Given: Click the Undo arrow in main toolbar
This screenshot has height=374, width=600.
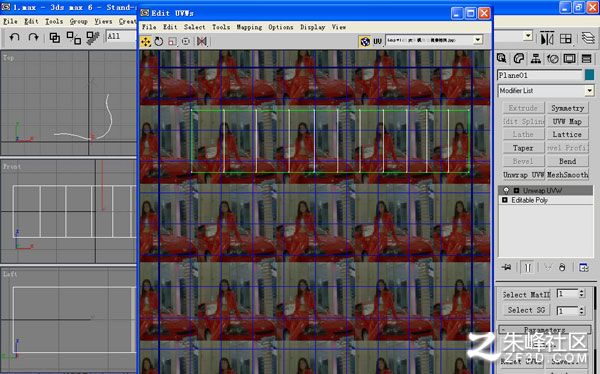Looking at the screenshot, I should (x=14, y=37).
